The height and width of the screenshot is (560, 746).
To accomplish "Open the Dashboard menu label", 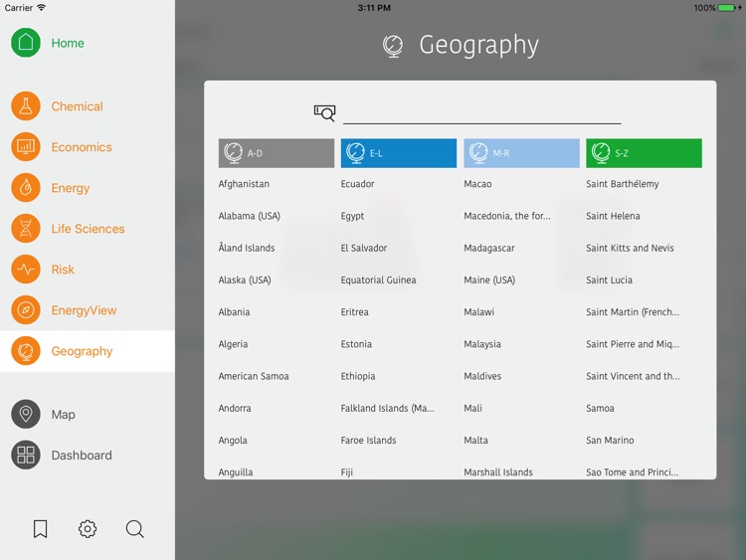I will (x=82, y=456).
